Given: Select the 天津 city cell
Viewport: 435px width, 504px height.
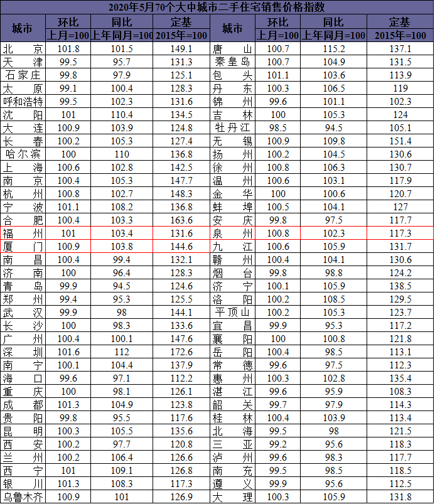Looking at the screenshot, I should (23, 62).
